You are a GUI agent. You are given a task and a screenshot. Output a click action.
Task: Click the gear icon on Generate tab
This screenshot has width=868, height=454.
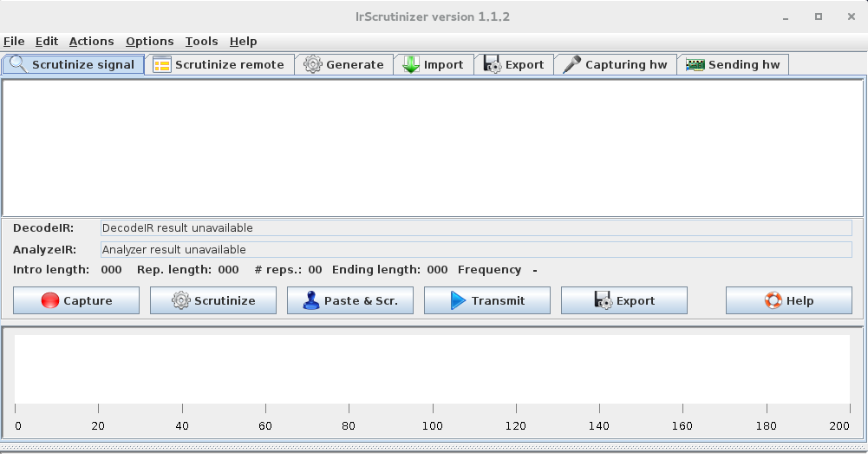(313, 64)
